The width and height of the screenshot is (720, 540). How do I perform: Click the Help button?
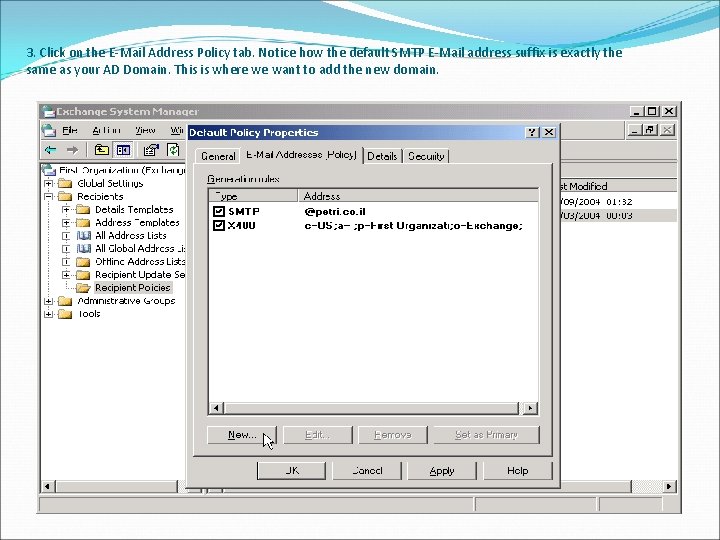[x=518, y=471]
